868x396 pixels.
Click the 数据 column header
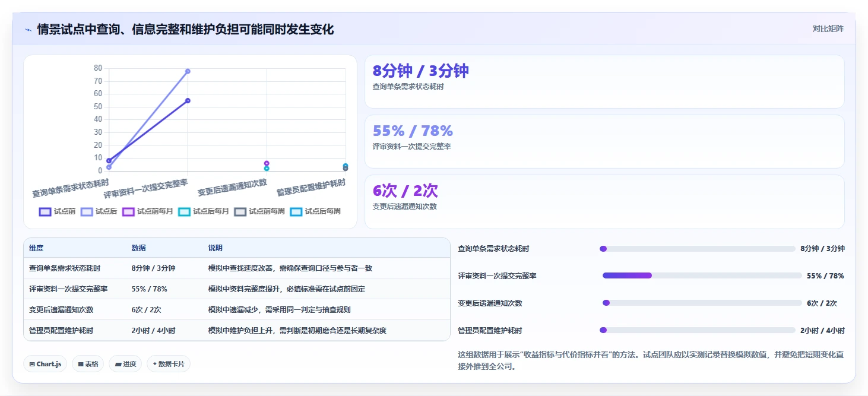point(138,248)
